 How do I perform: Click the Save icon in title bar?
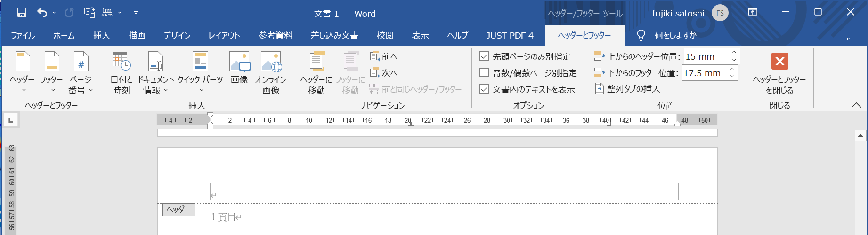pyautogui.click(x=22, y=13)
